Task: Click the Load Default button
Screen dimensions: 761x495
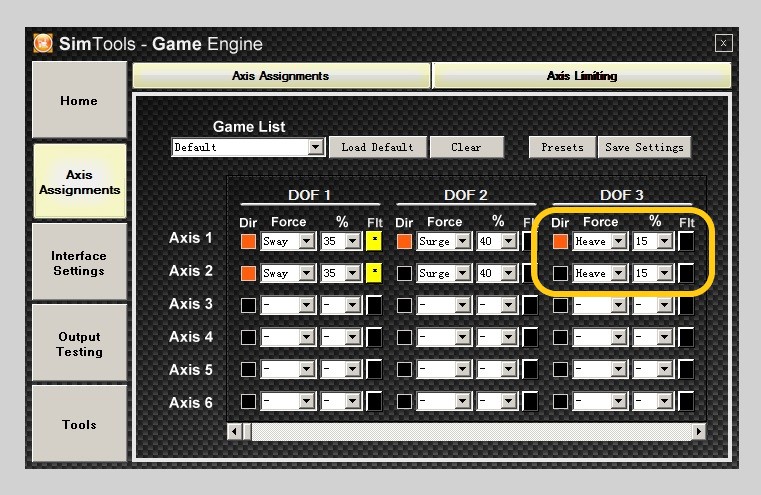Action: [378, 147]
